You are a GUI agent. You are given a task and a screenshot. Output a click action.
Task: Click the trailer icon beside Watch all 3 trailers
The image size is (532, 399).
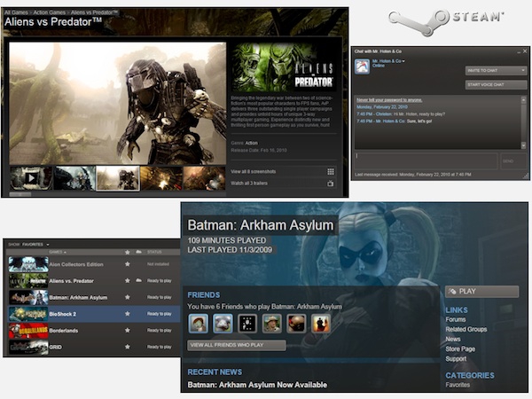[x=331, y=184]
